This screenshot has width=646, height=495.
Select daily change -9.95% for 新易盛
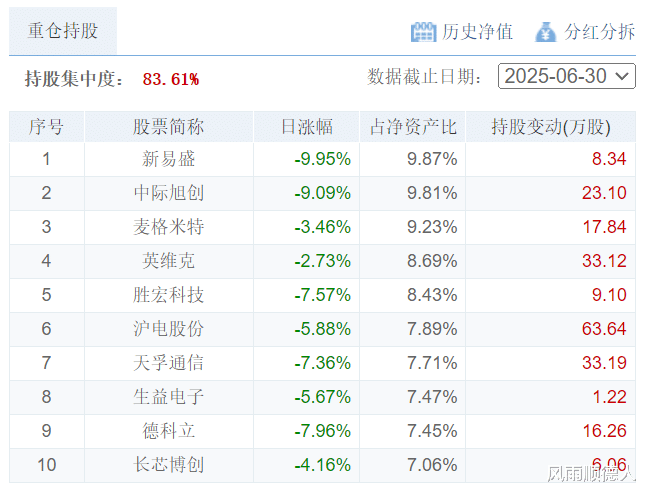(x=323, y=159)
